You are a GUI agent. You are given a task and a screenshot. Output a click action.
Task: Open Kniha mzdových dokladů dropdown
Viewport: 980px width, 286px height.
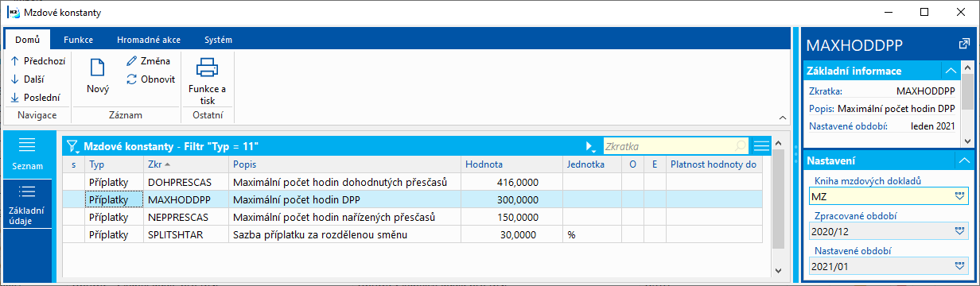[959, 195]
